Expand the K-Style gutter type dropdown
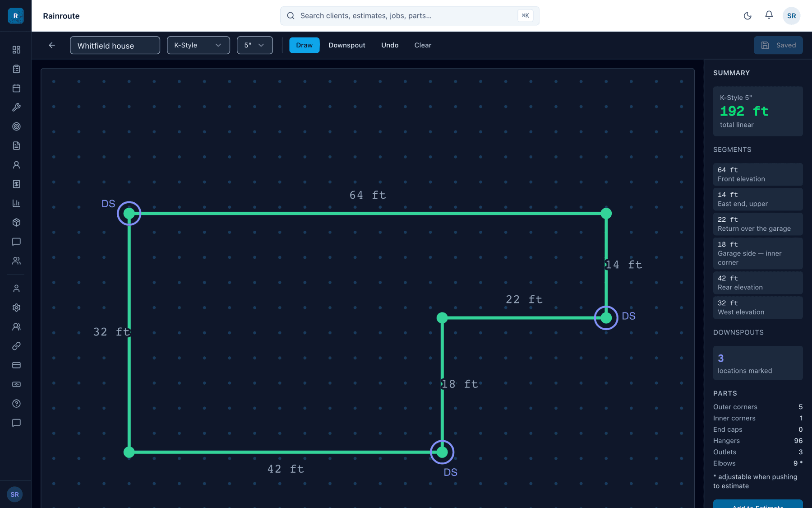Screen dimensions: 812x508 [x=198, y=45]
